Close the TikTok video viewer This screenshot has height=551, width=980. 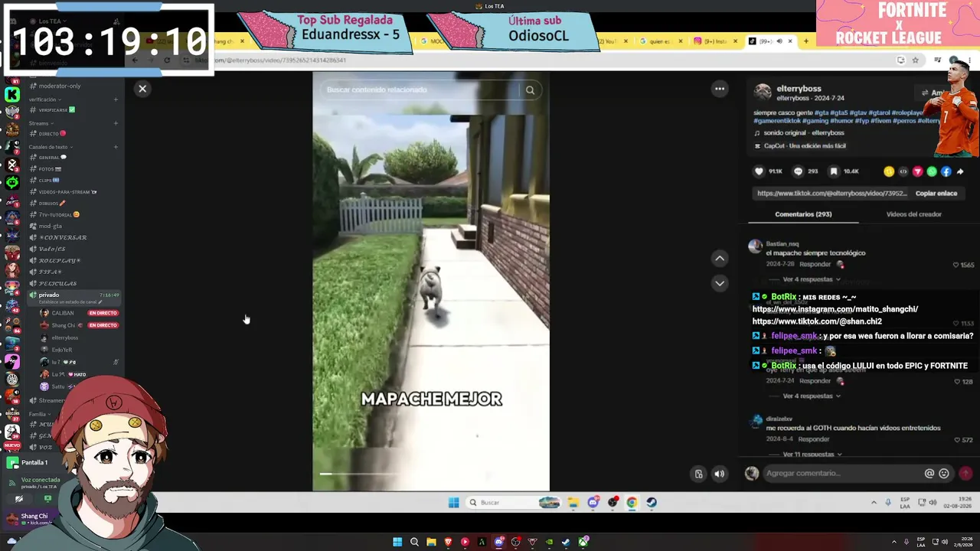[142, 89]
